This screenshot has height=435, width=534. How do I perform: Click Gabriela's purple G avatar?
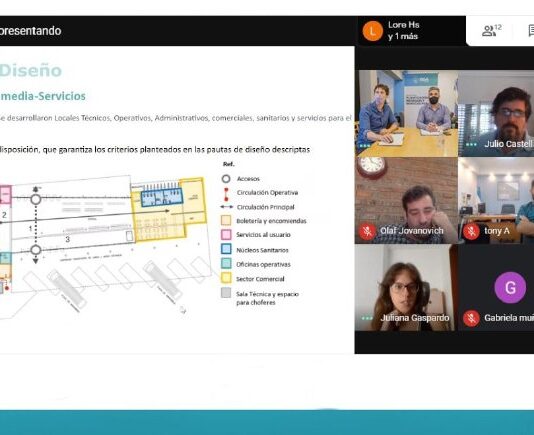point(510,288)
